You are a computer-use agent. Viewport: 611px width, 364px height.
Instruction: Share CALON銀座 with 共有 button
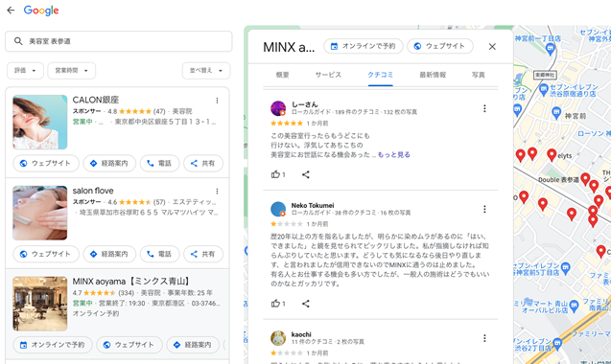[203, 163]
